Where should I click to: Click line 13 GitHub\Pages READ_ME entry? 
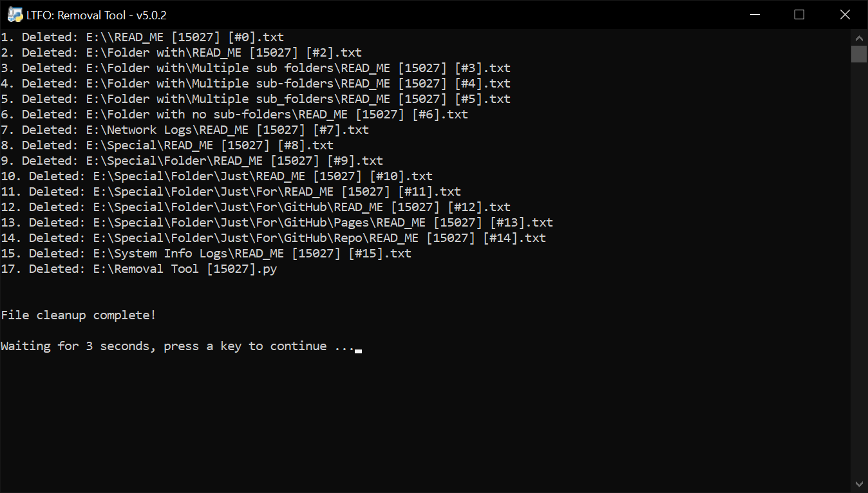click(x=277, y=223)
